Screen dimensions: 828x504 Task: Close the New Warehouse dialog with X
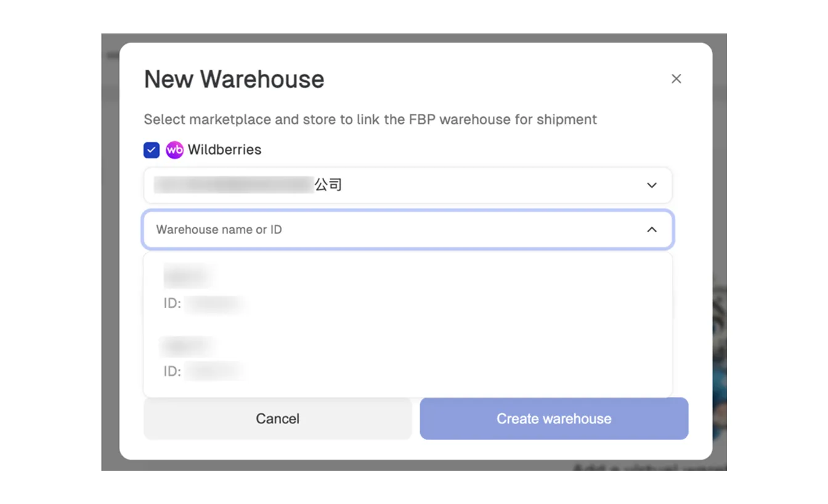point(676,79)
